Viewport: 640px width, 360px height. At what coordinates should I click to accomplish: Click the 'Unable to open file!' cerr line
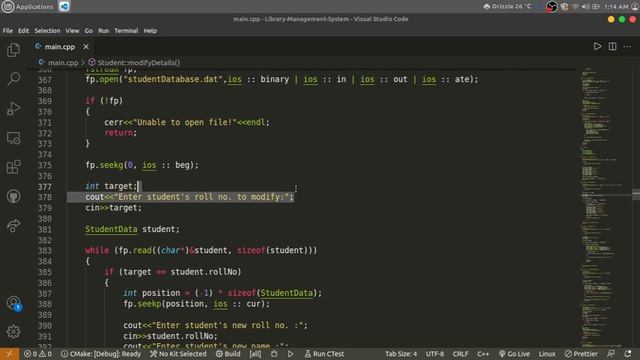(187, 122)
